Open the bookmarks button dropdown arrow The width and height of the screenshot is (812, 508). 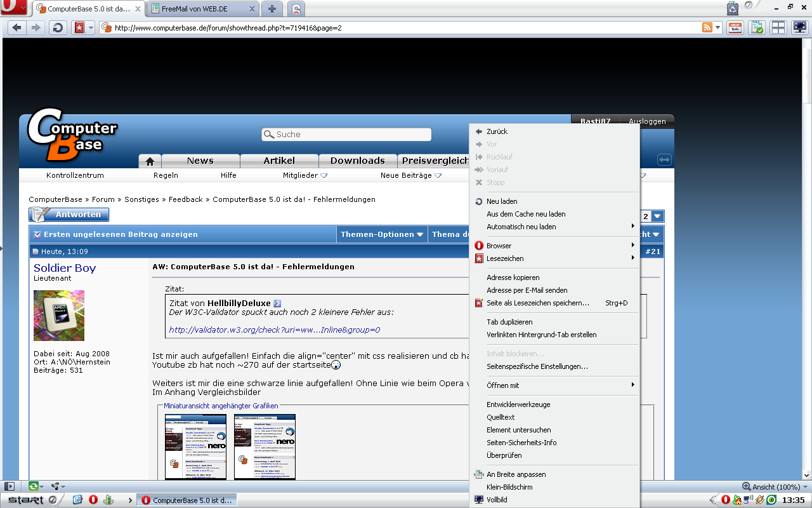click(91, 28)
